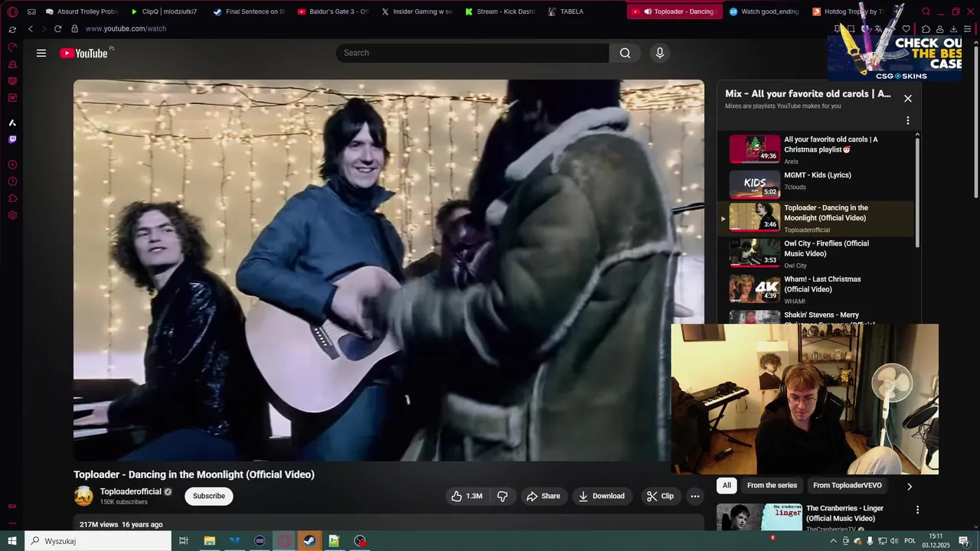Screen dimensions: 980x551
Task: Open volume control in system tray
Action: coord(894,541)
